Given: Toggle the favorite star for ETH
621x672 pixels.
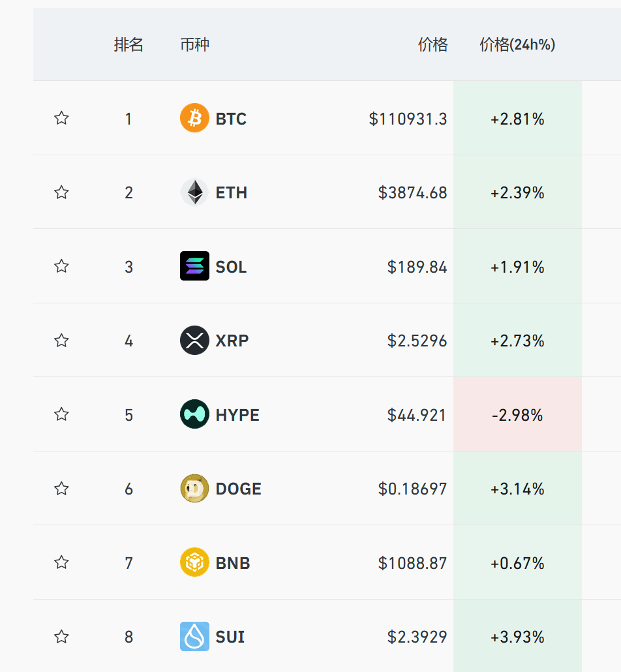Looking at the screenshot, I should pyautogui.click(x=61, y=192).
